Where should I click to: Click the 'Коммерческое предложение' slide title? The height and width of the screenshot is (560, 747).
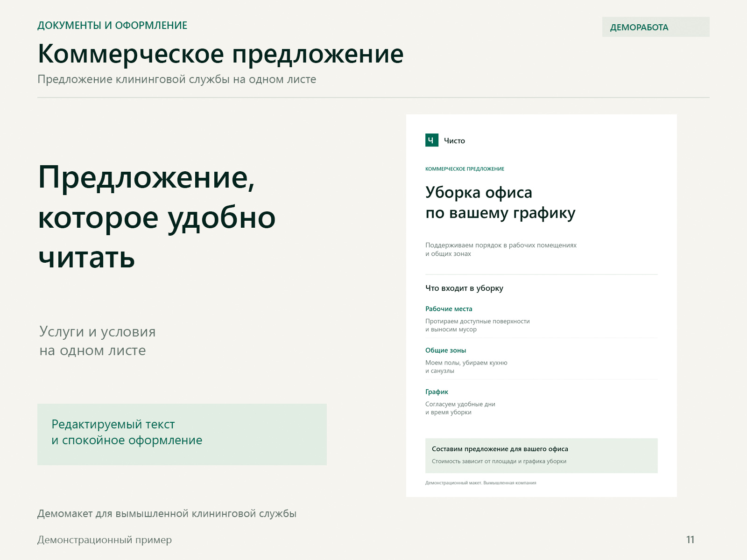[220, 54]
